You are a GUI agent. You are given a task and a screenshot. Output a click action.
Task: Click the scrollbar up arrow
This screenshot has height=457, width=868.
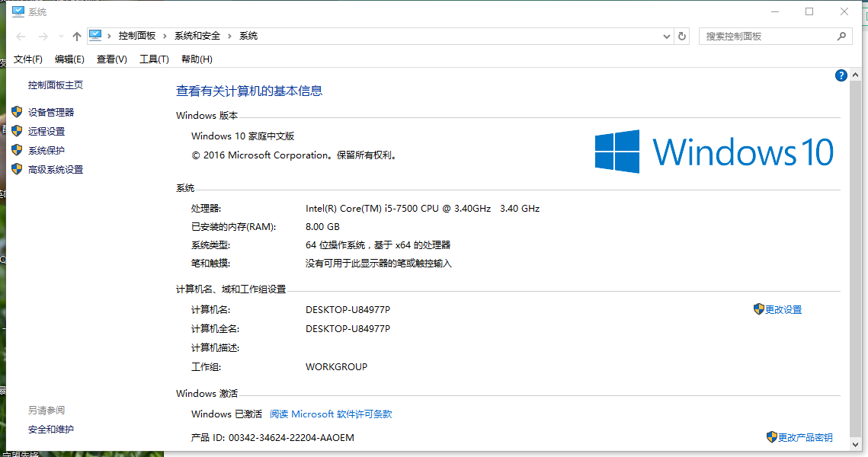855,75
